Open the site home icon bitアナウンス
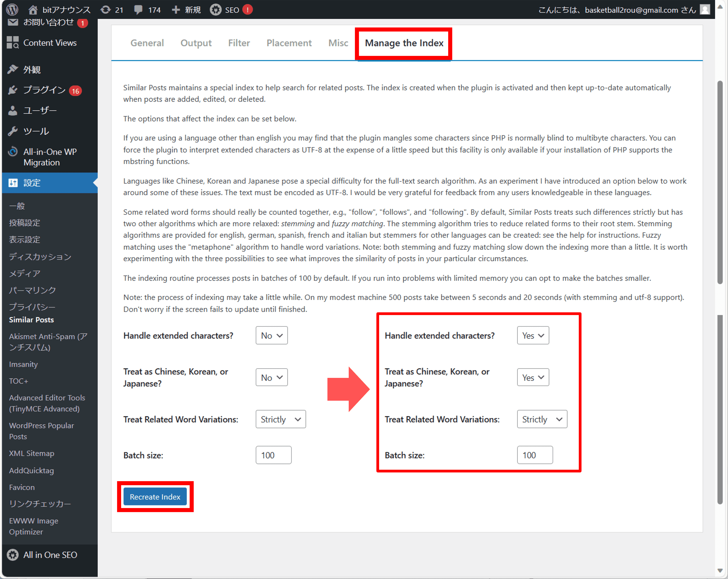 click(x=33, y=10)
